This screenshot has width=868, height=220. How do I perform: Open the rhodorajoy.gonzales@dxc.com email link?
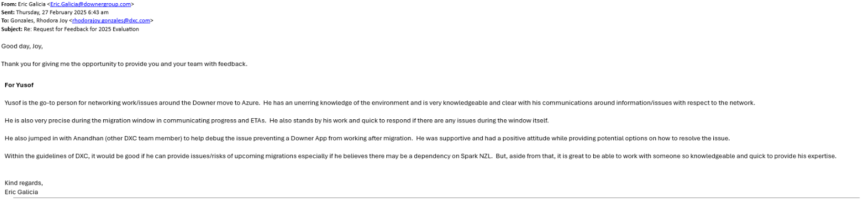[111, 21]
